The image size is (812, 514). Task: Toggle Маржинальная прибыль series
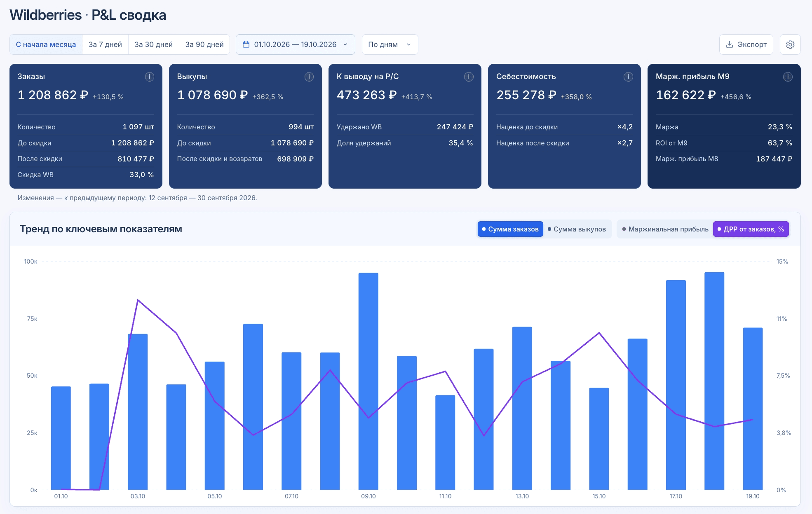point(665,229)
